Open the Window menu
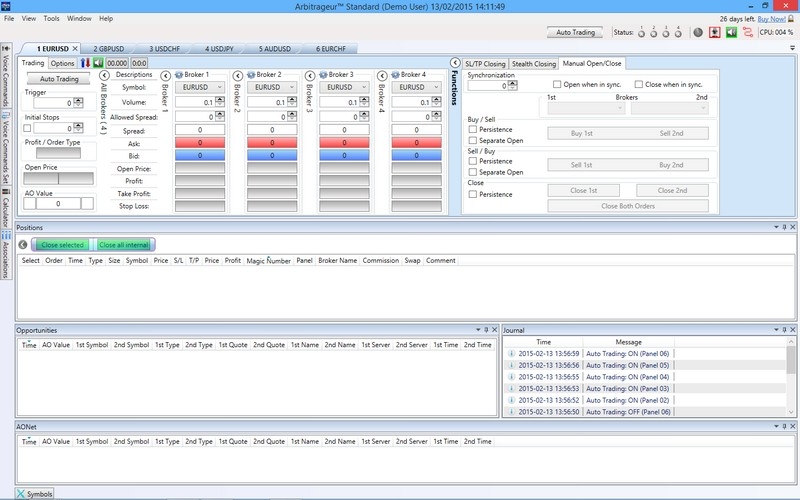The height and width of the screenshot is (500, 800). tap(79, 18)
